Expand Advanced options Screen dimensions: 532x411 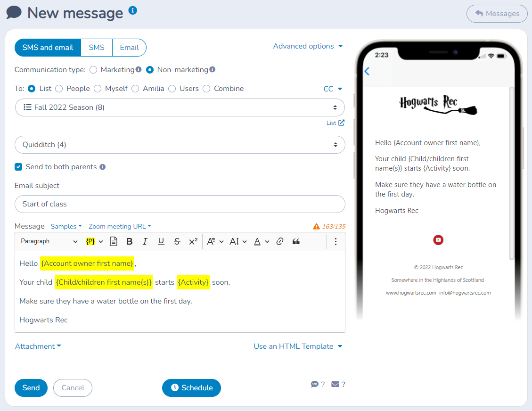tap(308, 46)
